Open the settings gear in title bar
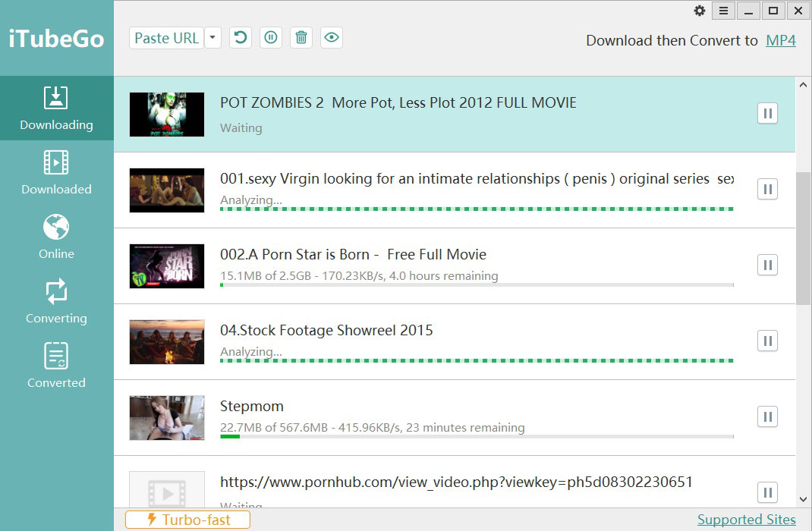Screen dimensions: 812x531 tap(700, 11)
